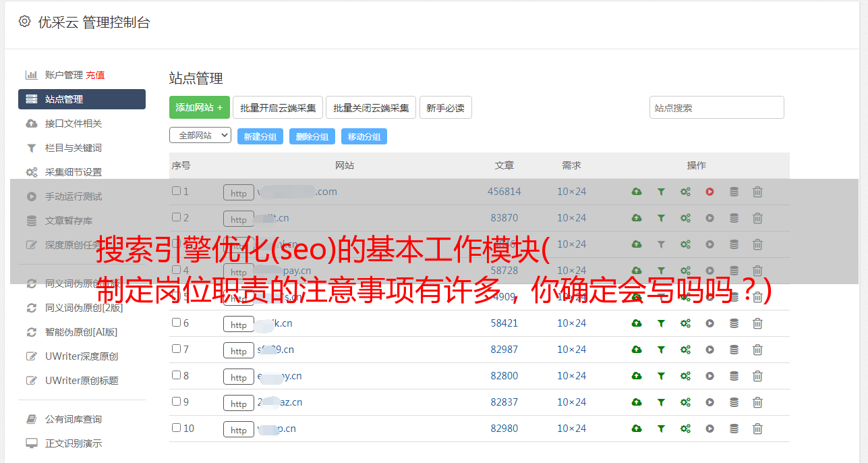This screenshot has width=868, height=463.
Task: Open the database icon in row 7
Action: (x=734, y=350)
